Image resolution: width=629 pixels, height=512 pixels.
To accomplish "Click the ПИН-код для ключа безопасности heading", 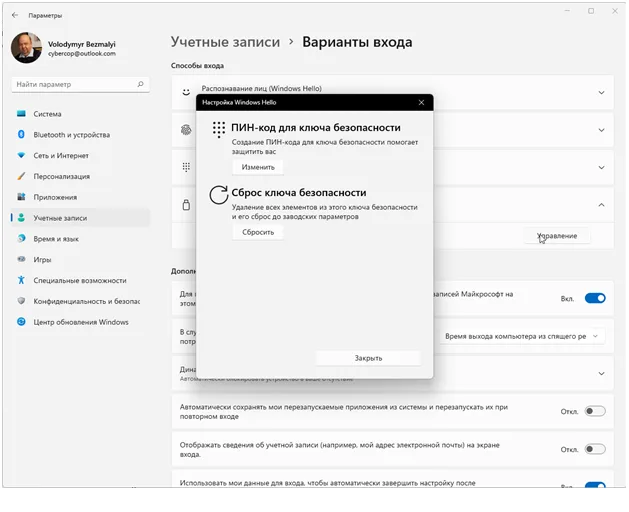I will (316, 128).
